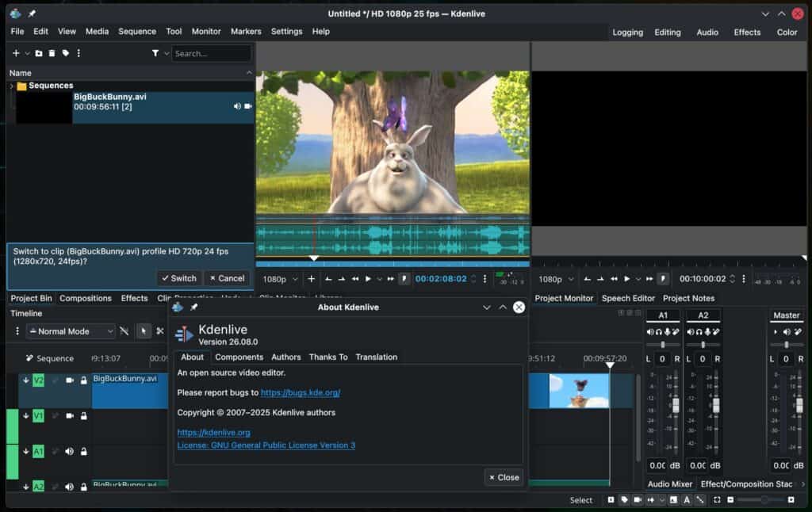This screenshot has height=512, width=812.
Task: Open clip monitor three-dots options menu
Action: tap(485, 279)
